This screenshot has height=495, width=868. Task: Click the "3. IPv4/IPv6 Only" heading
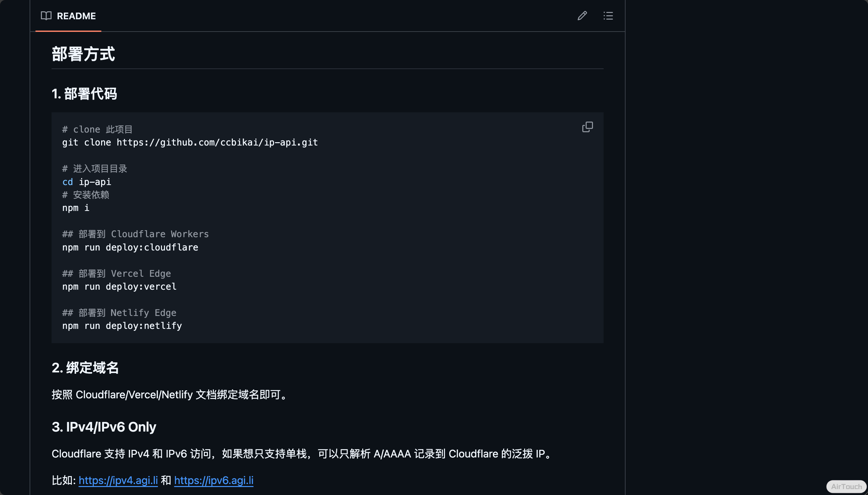pyautogui.click(x=103, y=427)
